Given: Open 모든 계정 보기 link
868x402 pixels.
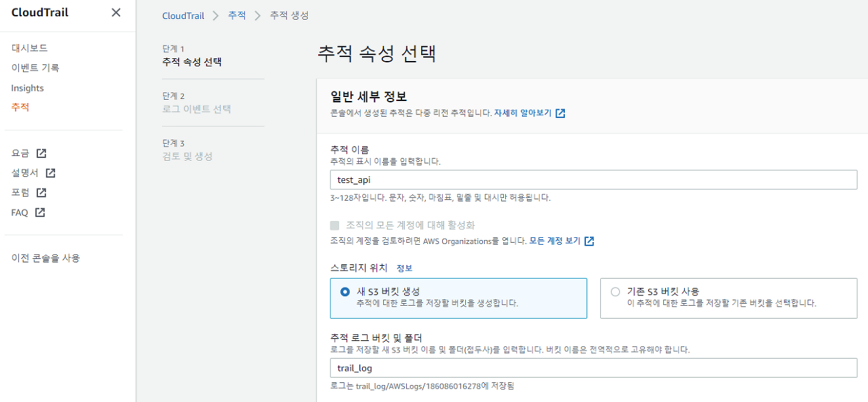Looking at the screenshot, I should point(555,241).
